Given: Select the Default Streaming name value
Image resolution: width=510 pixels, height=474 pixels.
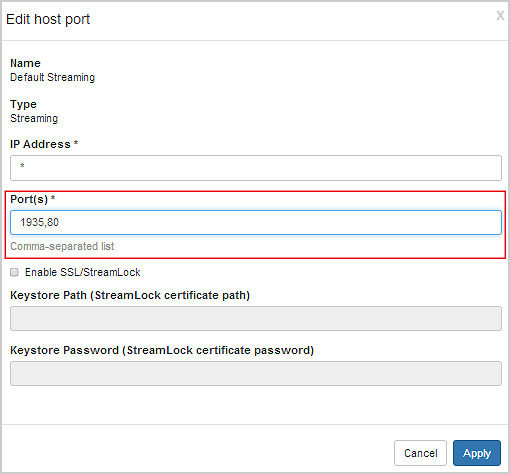Looking at the screenshot, I should pyautogui.click(x=53, y=77).
